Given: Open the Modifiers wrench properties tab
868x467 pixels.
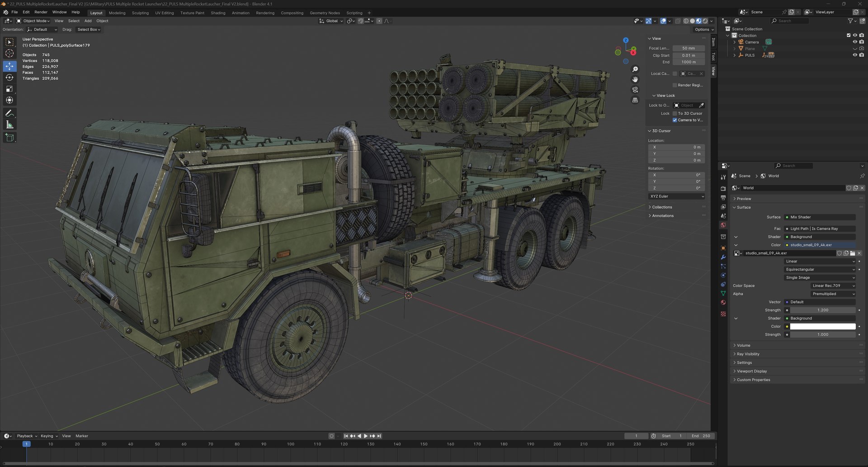Looking at the screenshot, I should 723,257.
